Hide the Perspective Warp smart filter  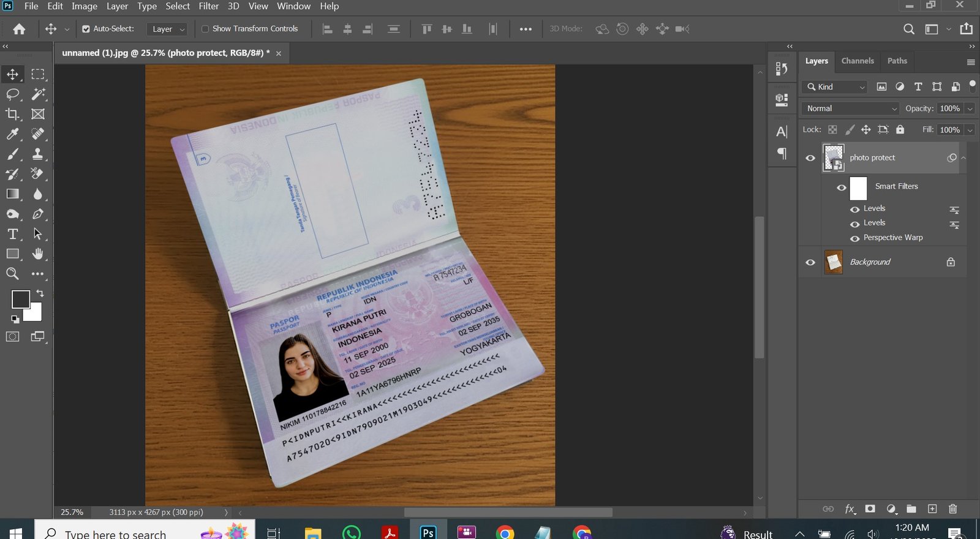click(x=855, y=238)
